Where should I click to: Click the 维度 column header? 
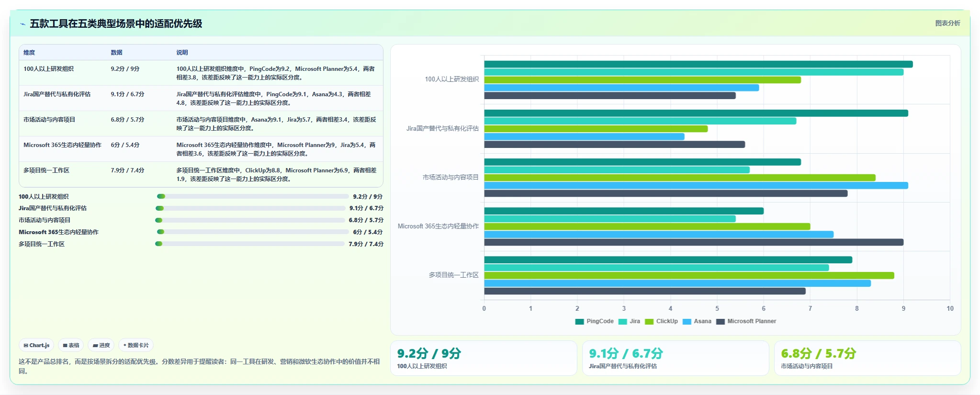pyautogui.click(x=29, y=53)
